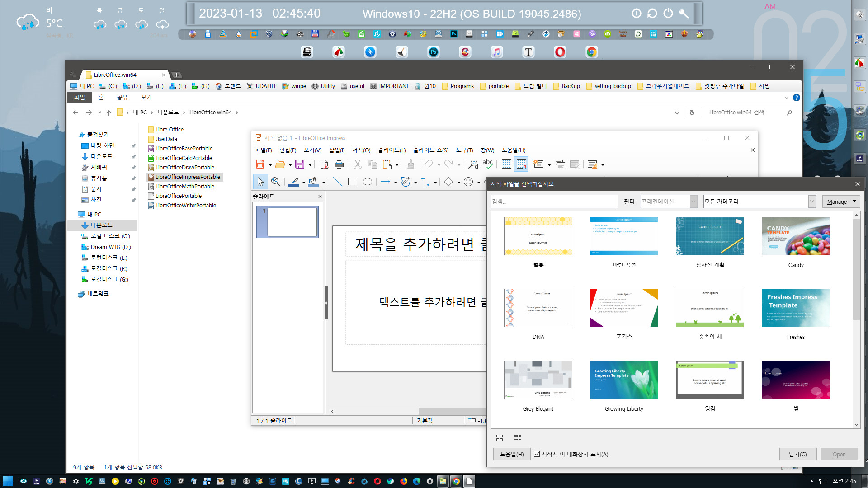Click the Spelling check abc icon
This screenshot has height=488, width=868.
488,164
